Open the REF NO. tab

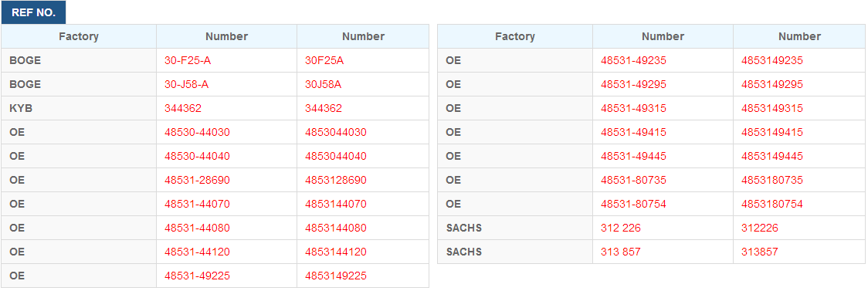(x=33, y=12)
